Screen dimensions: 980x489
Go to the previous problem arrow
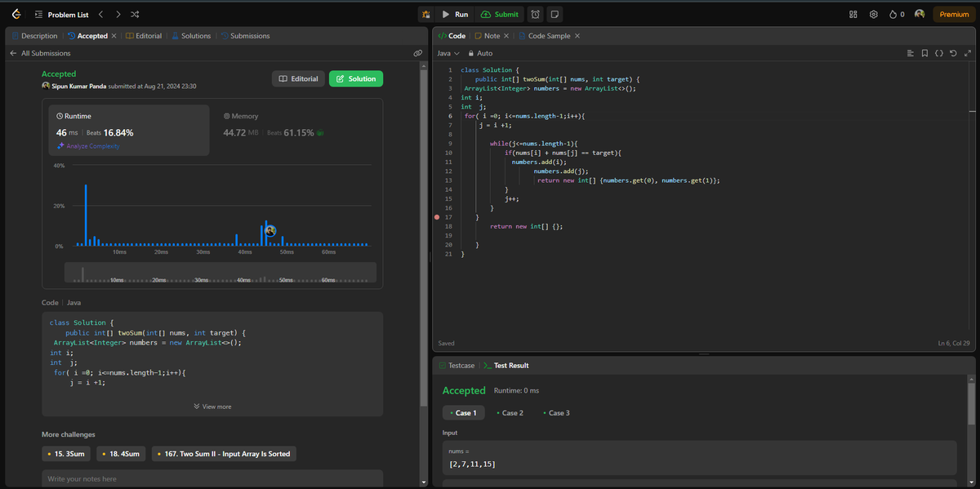click(x=100, y=14)
